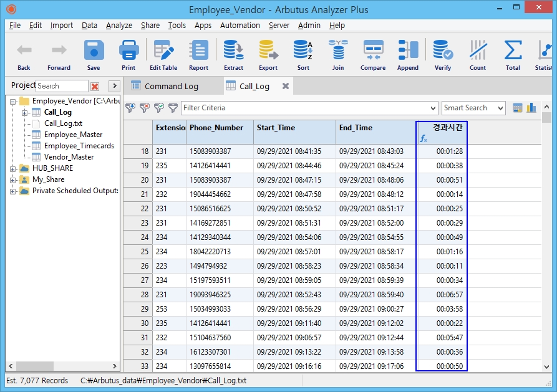Click the verify filter funnel icon
The image size is (557, 392).
[x=159, y=108]
